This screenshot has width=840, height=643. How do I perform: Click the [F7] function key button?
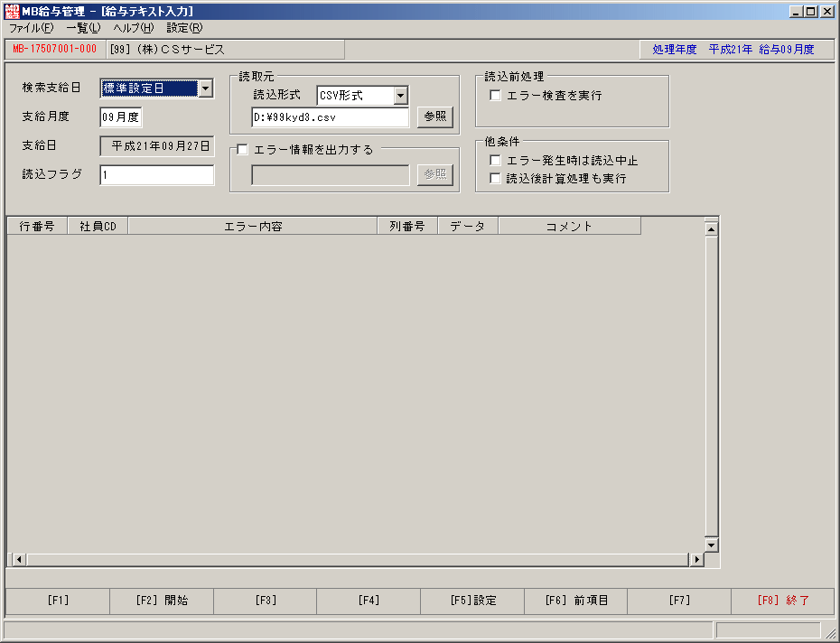point(679,601)
